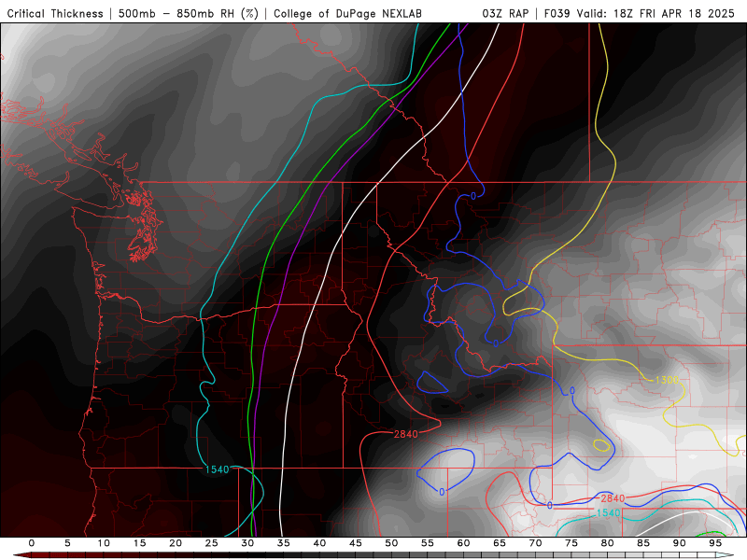This screenshot has height=560, width=747.
Task: Click colorbar scale value "10"
Action: coord(104,543)
